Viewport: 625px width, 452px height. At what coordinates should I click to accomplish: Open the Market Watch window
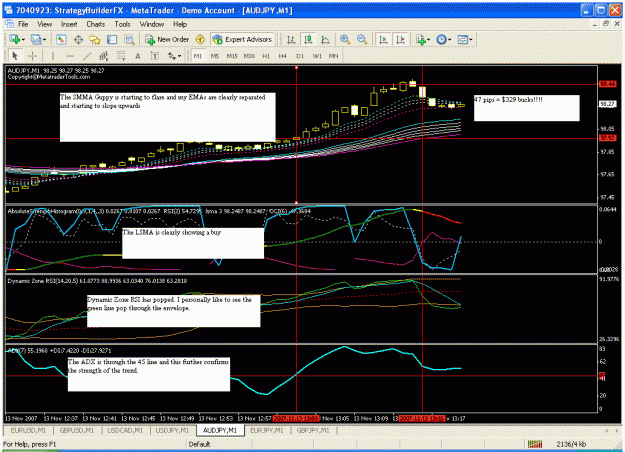coord(61,39)
